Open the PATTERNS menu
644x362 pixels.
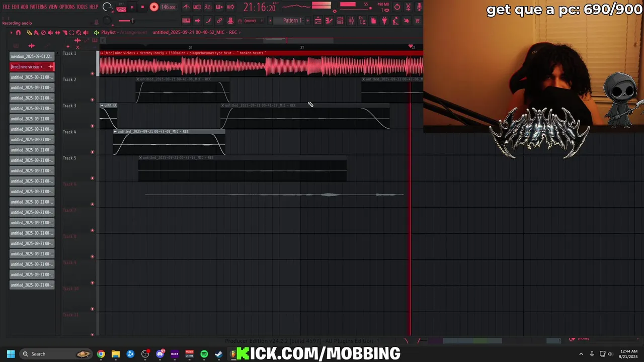(38, 7)
